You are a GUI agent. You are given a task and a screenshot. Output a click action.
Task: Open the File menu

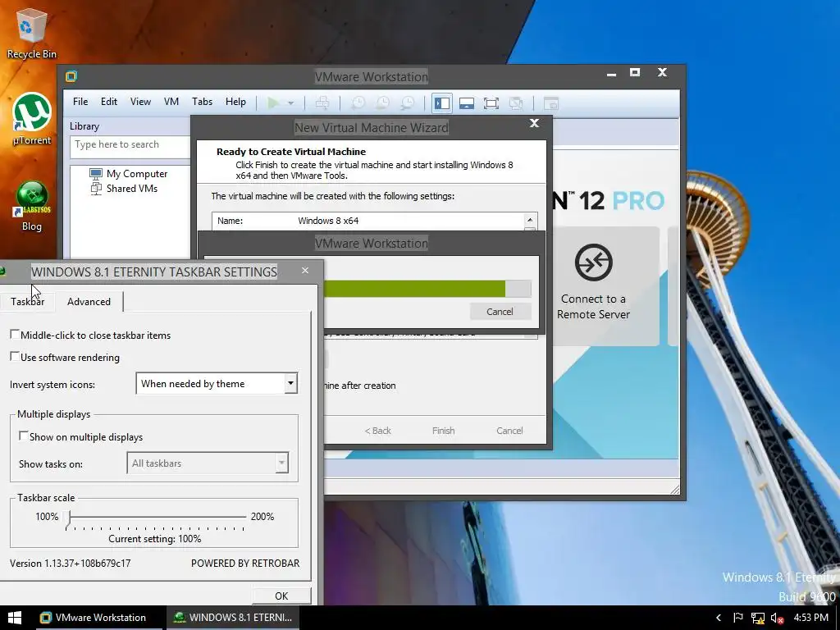(80, 102)
